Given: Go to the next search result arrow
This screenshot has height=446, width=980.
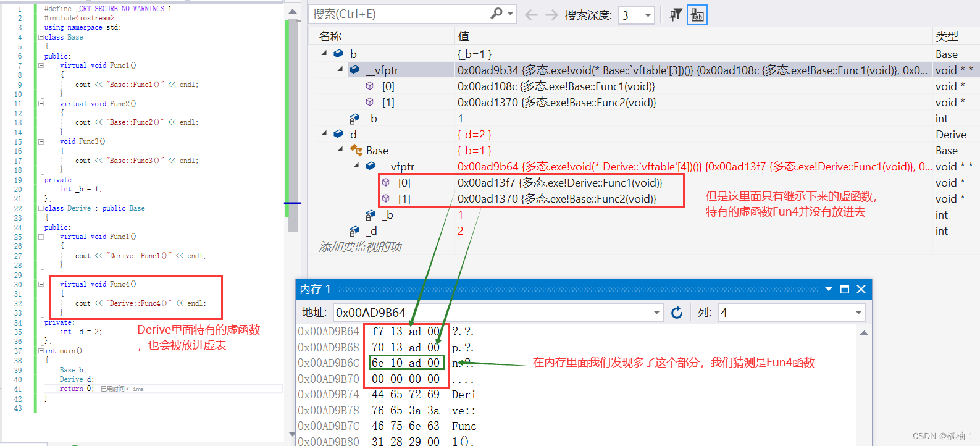Looking at the screenshot, I should click(x=551, y=15).
